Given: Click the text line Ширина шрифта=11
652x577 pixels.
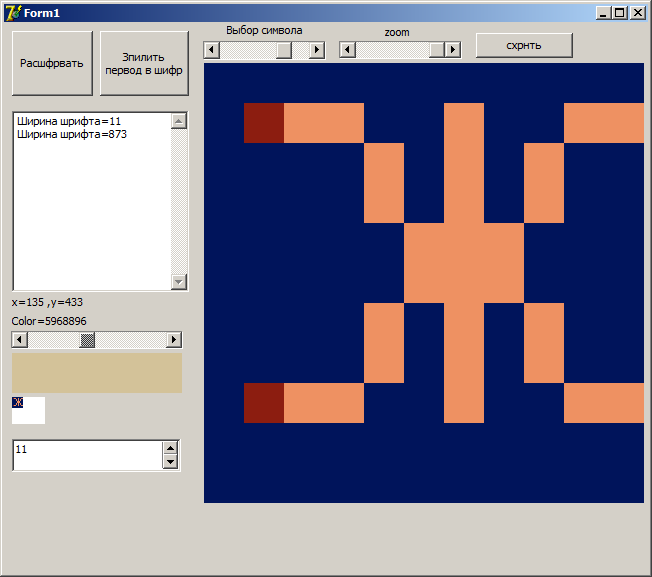Looking at the screenshot, I should 69,121.
